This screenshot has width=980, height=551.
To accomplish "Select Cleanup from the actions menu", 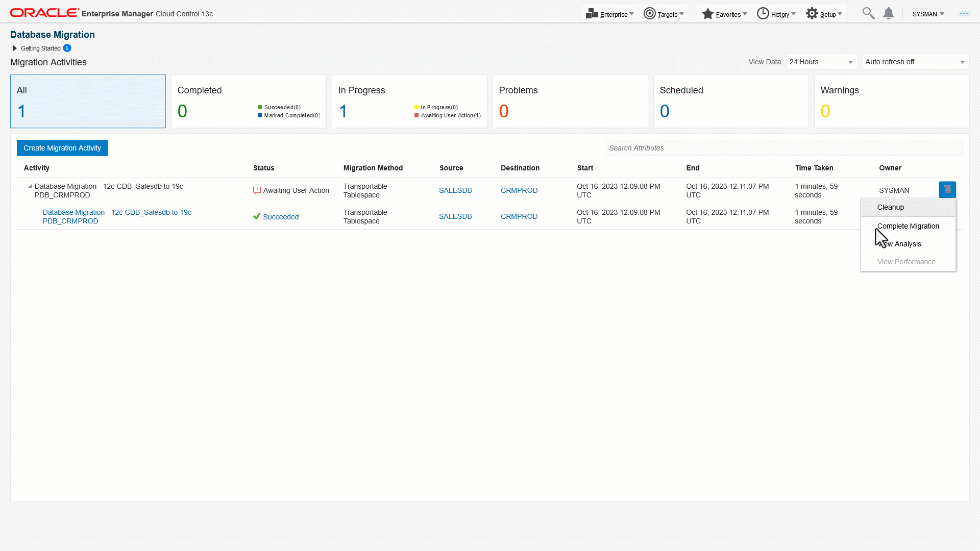I will tap(890, 207).
